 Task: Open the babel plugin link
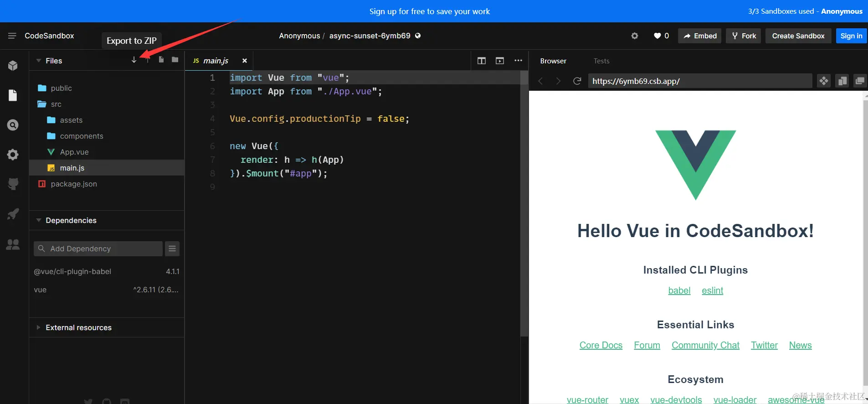[679, 290]
